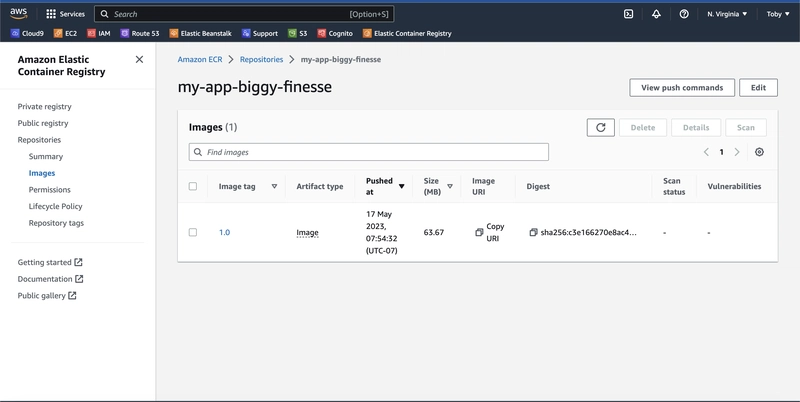Focus the Find images search field
The height and width of the screenshot is (402, 800).
click(368, 152)
